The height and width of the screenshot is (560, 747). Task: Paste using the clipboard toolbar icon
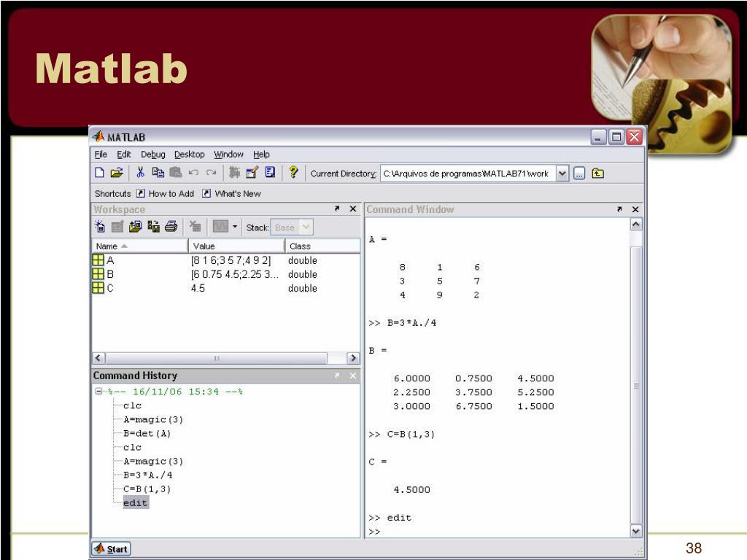pos(176,172)
